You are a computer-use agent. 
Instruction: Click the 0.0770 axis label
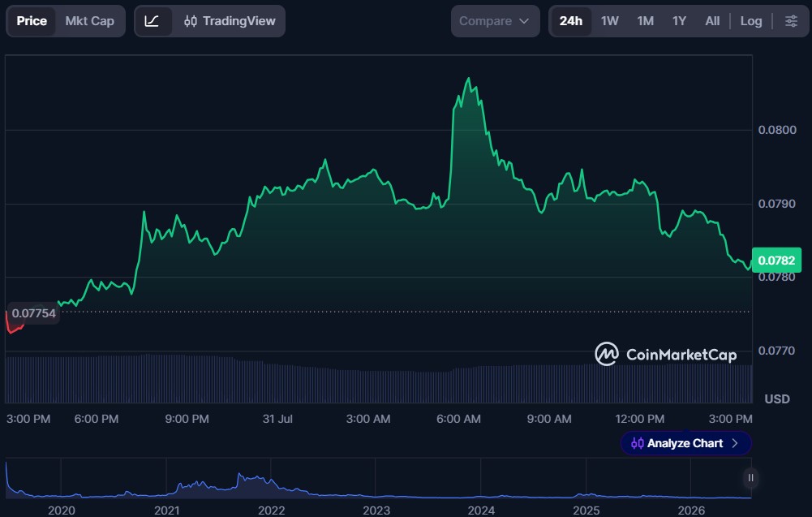777,351
